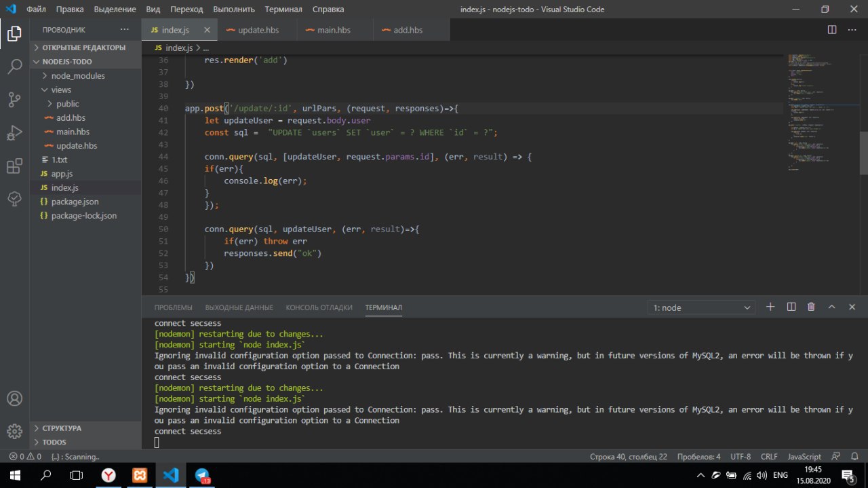
Task: Open the Терминал menu
Action: coord(284,10)
